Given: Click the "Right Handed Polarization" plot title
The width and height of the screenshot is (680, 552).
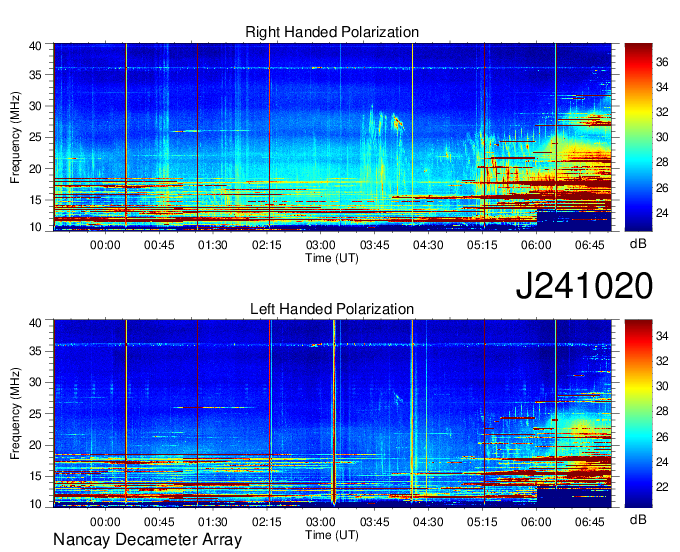Looking at the screenshot, I should point(332,32).
